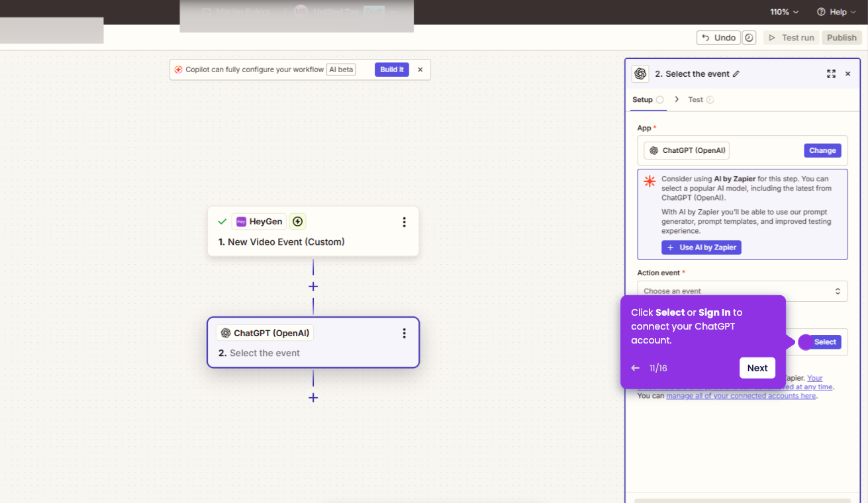This screenshot has width=868, height=503.
Task: Add a step below the ChatGPT step
Action: 313,398
